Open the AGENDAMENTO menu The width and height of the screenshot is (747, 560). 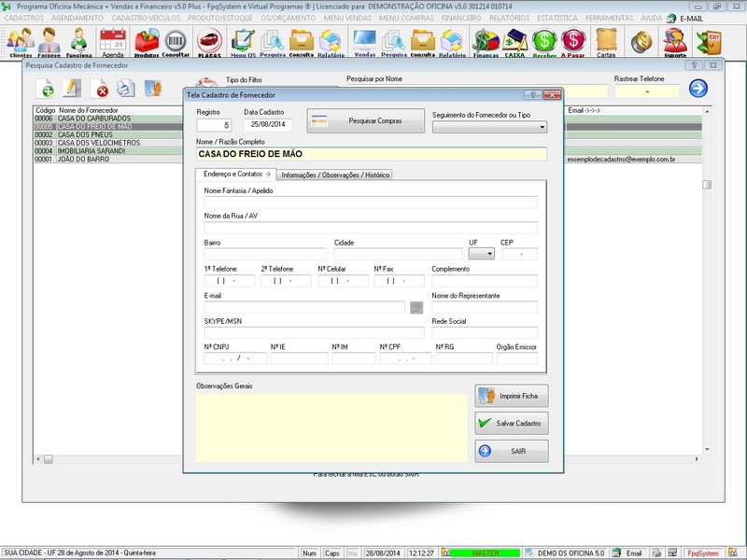pyautogui.click(x=78, y=18)
